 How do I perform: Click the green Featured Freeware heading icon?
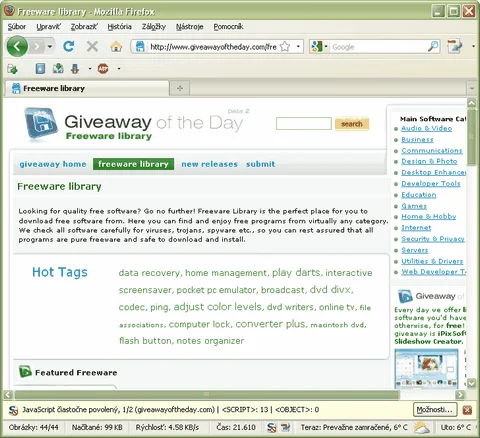tap(25, 372)
